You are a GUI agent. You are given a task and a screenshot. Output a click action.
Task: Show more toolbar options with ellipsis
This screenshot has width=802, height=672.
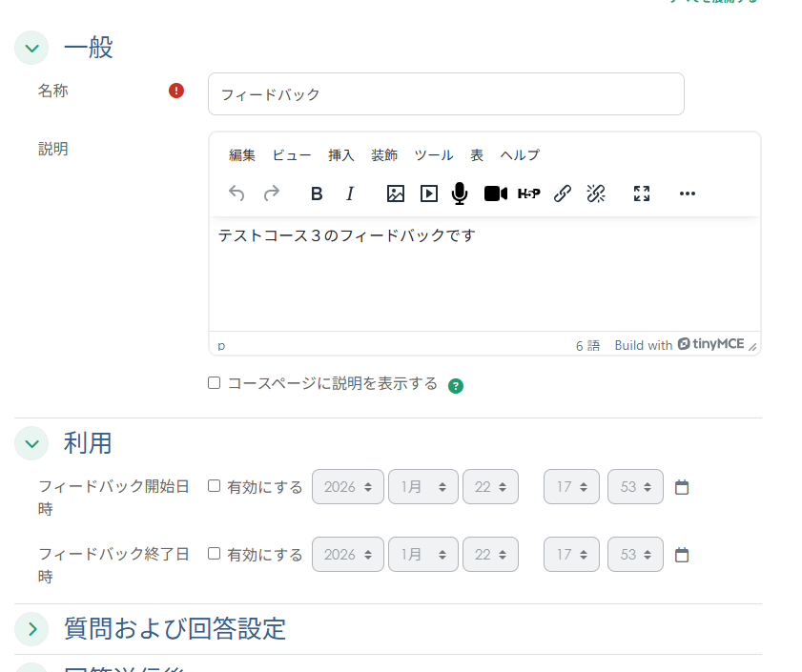(688, 193)
